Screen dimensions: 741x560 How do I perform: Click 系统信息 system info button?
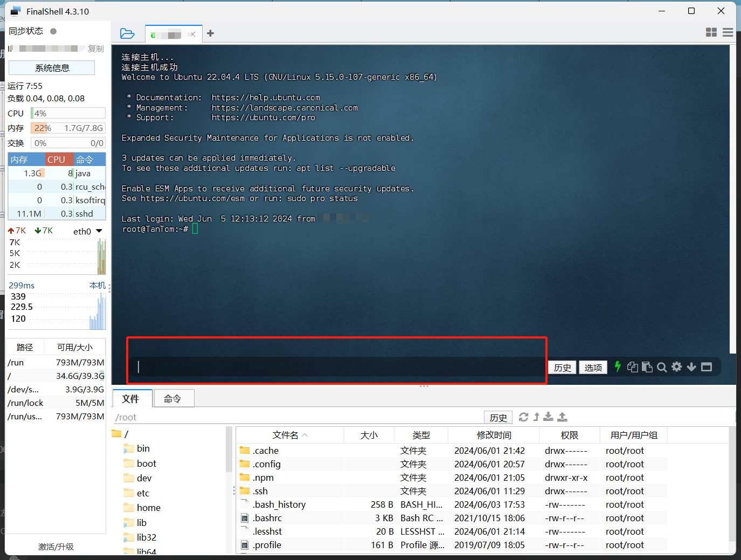point(52,68)
